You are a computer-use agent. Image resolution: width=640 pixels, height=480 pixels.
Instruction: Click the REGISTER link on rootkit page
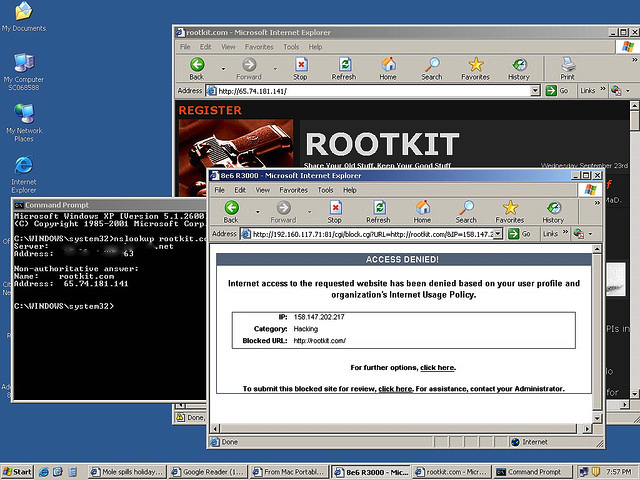tap(210, 110)
